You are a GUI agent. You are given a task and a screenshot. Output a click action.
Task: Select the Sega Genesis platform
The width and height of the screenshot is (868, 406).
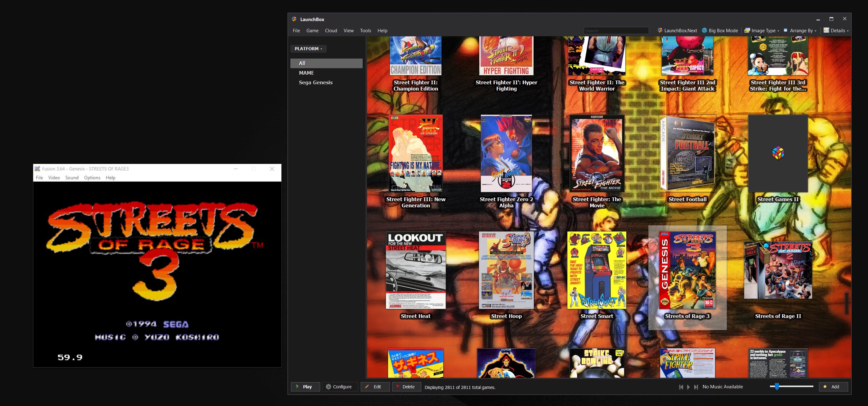coord(326,82)
